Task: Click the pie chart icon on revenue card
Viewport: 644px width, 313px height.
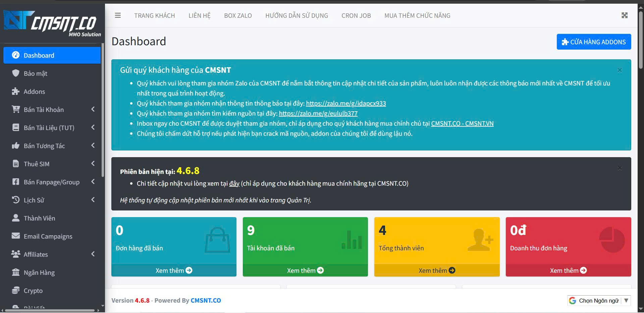Action: 612,240
